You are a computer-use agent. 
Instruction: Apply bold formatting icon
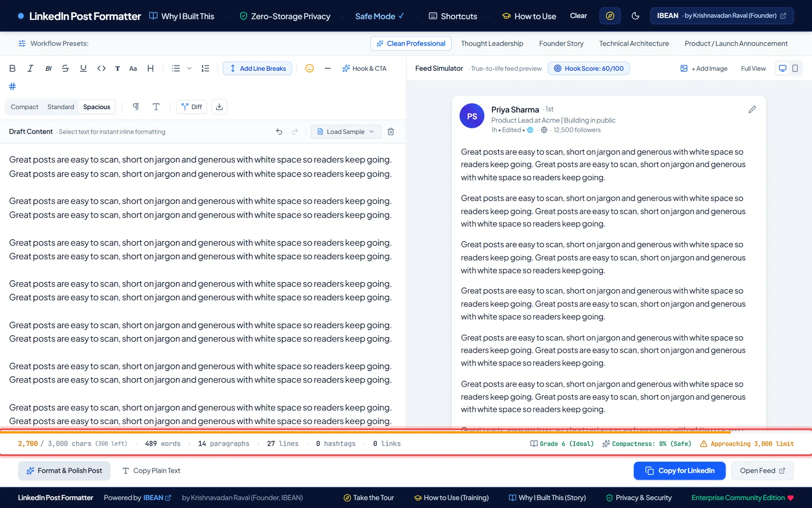pos(13,69)
